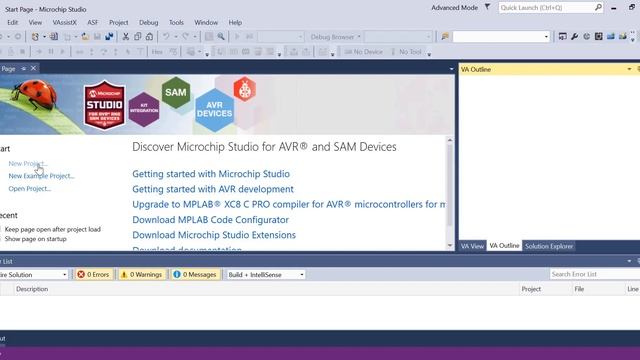Click the Copy toolbar icon
The image size is (640, 360).
(138, 37)
